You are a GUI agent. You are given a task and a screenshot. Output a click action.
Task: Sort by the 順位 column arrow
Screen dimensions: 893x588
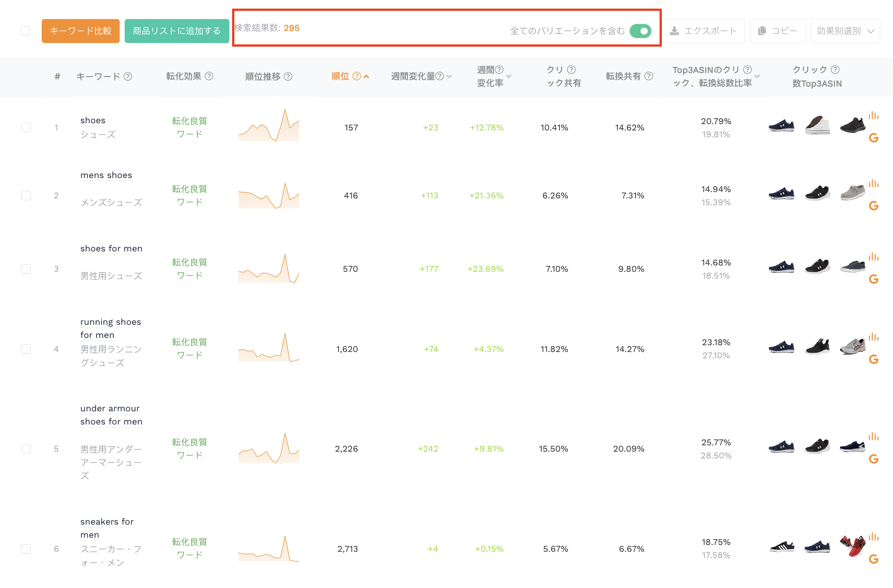pyautogui.click(x=366, y=77)
